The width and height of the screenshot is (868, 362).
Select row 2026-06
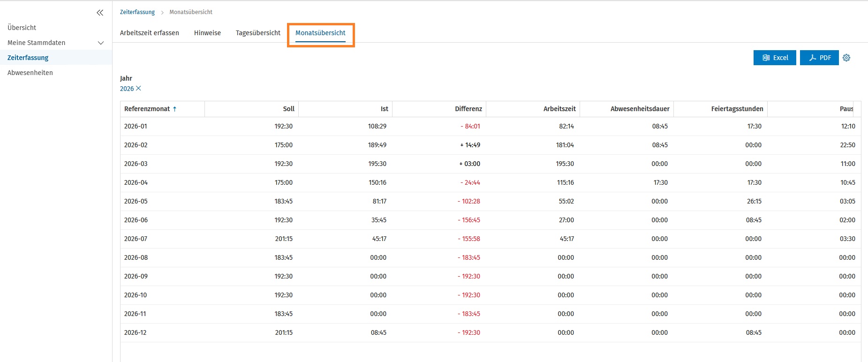tap(491, 220)
